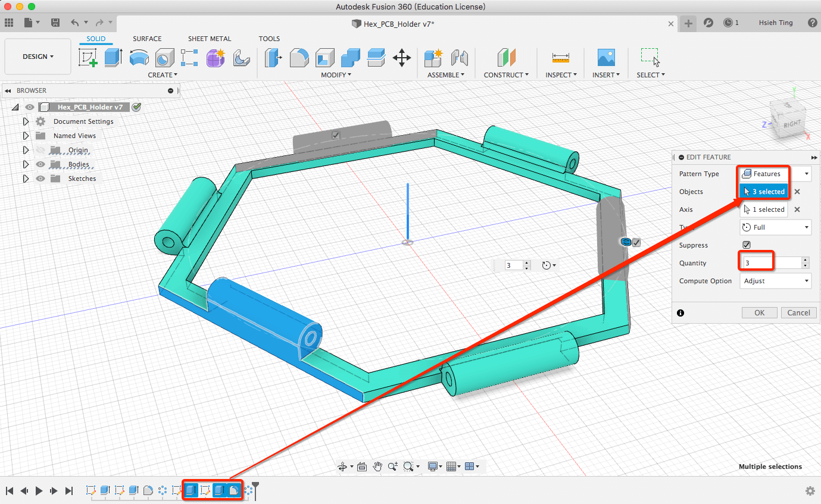Open the Pattern Type dropdown
The height and width of the screenshot is (504, 821).
click(x=775, y=174)
